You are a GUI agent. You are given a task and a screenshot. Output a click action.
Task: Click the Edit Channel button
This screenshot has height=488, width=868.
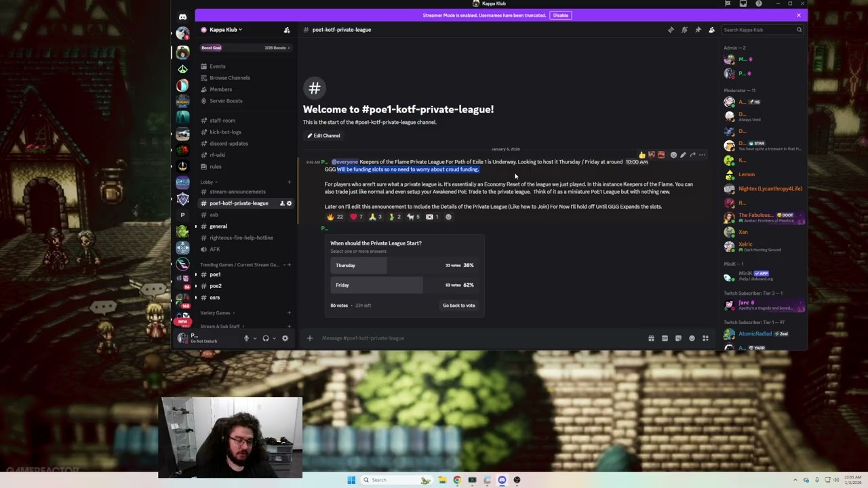(x=323, y=136)
